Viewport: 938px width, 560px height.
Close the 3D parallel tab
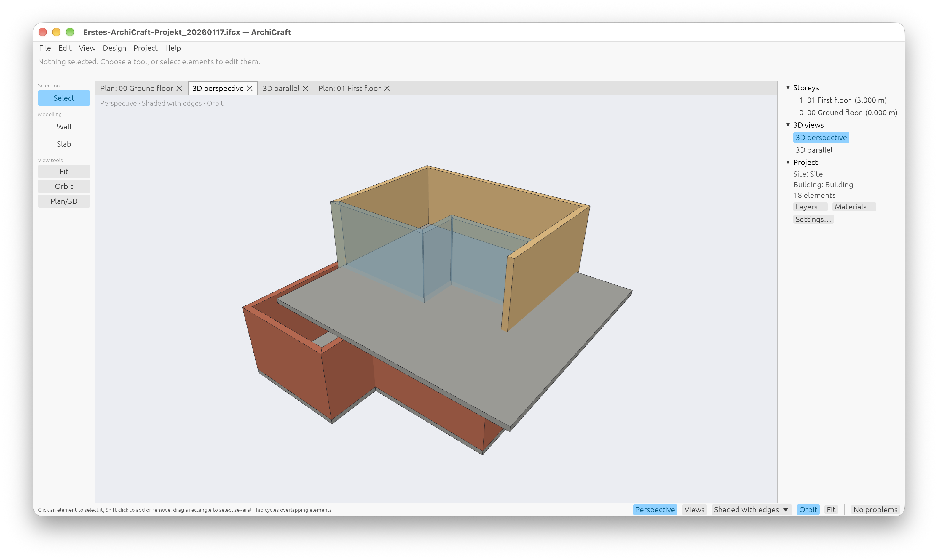(305, 88)
